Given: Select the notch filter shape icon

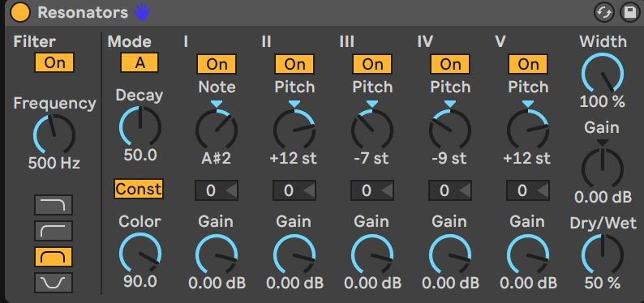Looking at the screenshot, I should tap(54, 283).
